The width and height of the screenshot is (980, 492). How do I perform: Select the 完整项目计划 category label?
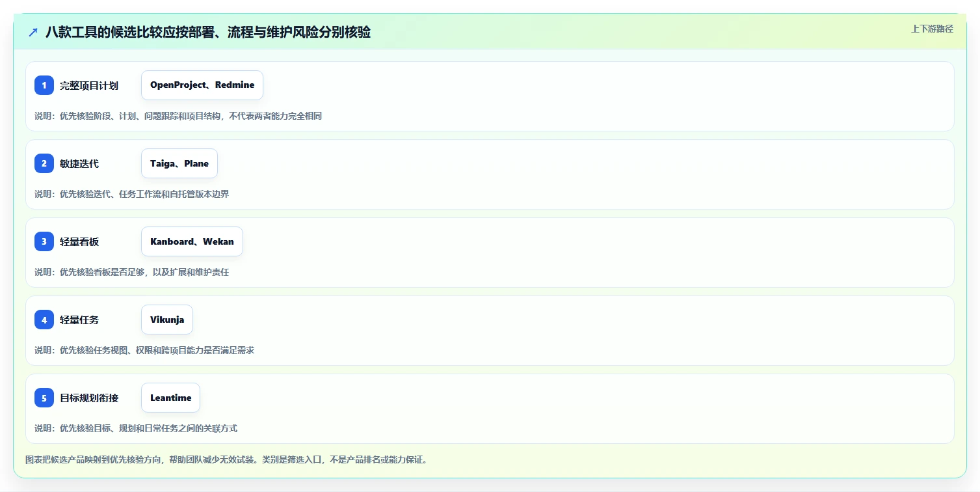(89, 85)
